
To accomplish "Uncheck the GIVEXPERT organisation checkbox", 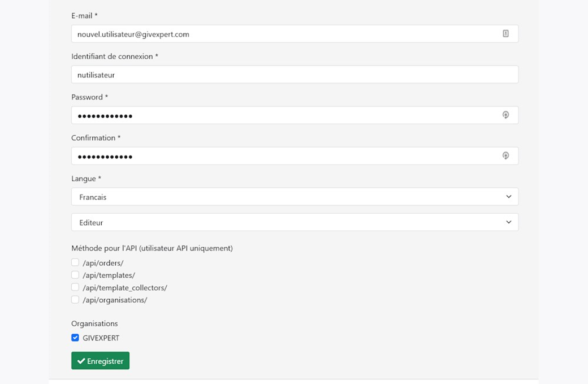I will [x=75, y=338].
